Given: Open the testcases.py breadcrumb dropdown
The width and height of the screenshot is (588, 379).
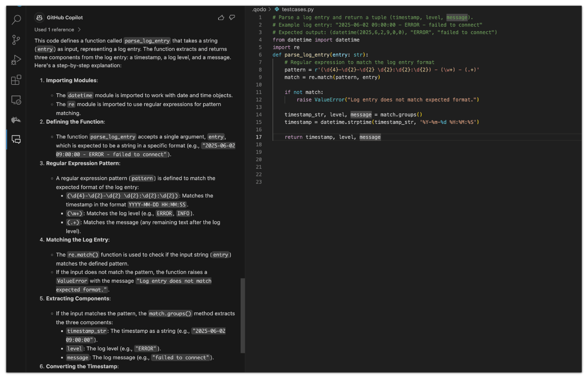Looking at the screenshot, I should (x=298, y=9).
